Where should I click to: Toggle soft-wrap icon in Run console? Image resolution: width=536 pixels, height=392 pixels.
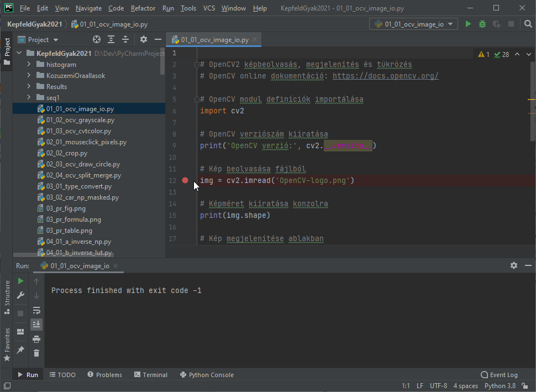[x=36, y=310]
